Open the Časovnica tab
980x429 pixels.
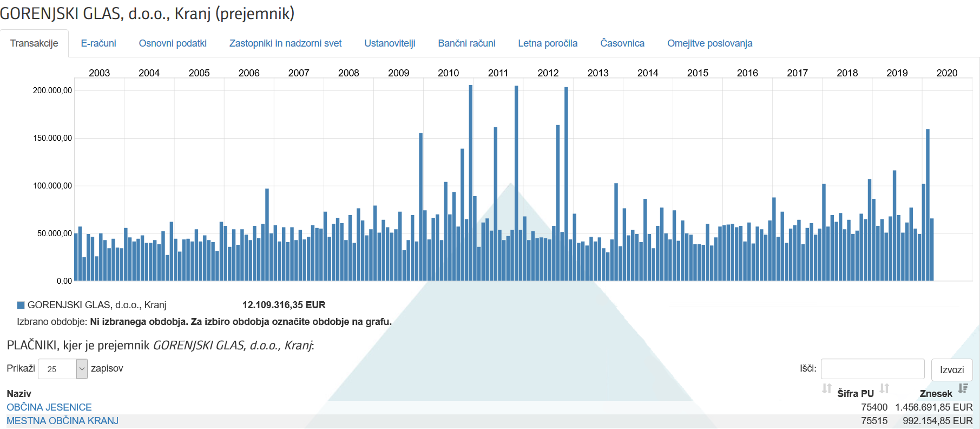[x=622, y=43]
